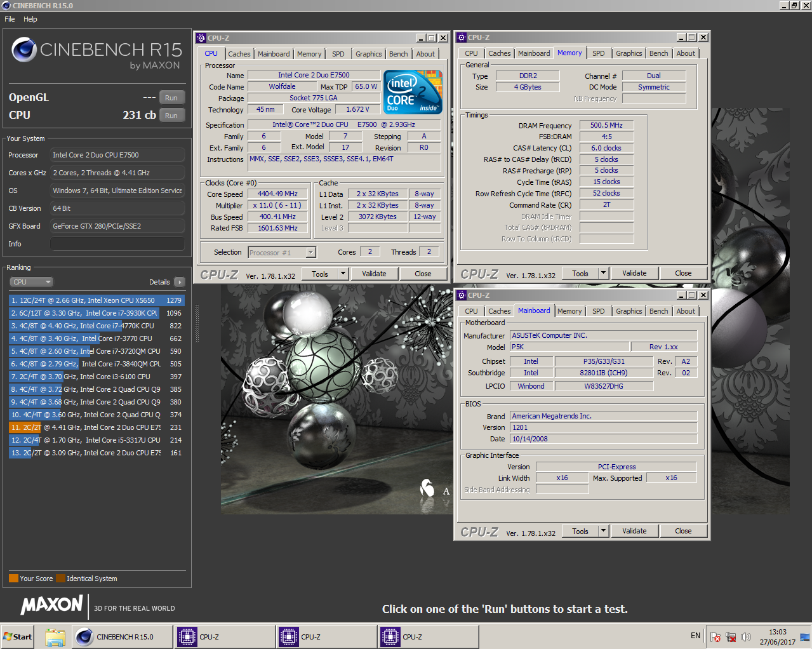Expand Tools arrow in Mainboard window
This screenshot has width=812, height=649.
click(604, 531)
